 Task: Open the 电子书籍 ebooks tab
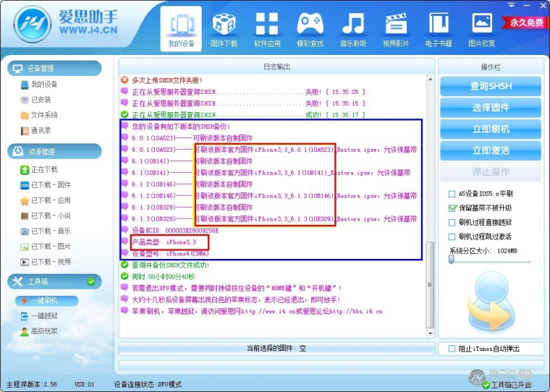tap(439, 29)
